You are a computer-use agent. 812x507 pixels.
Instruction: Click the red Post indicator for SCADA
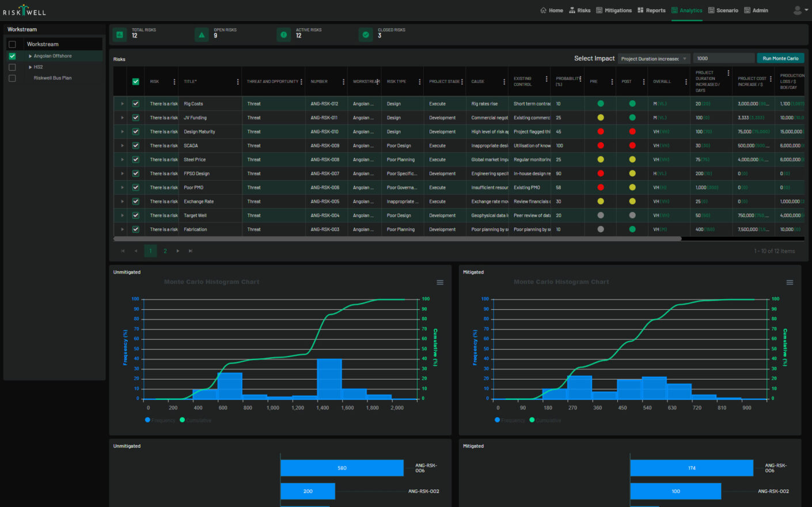(x=632, y=146)
